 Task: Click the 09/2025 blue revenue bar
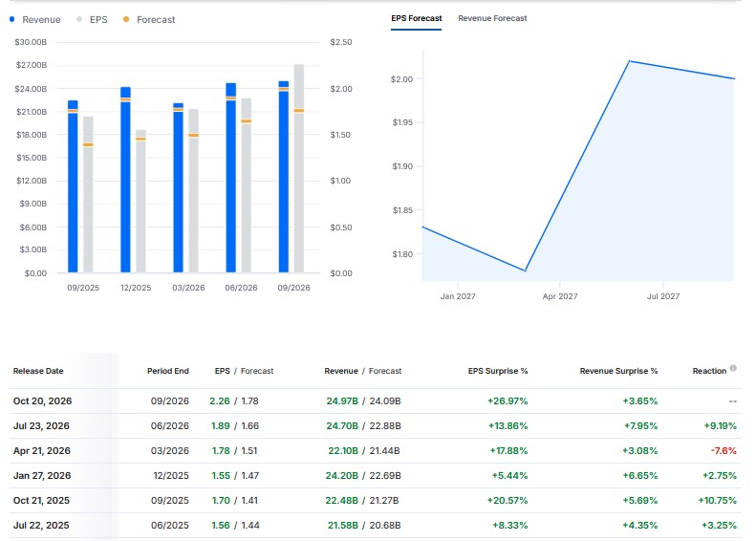[73, 186]
